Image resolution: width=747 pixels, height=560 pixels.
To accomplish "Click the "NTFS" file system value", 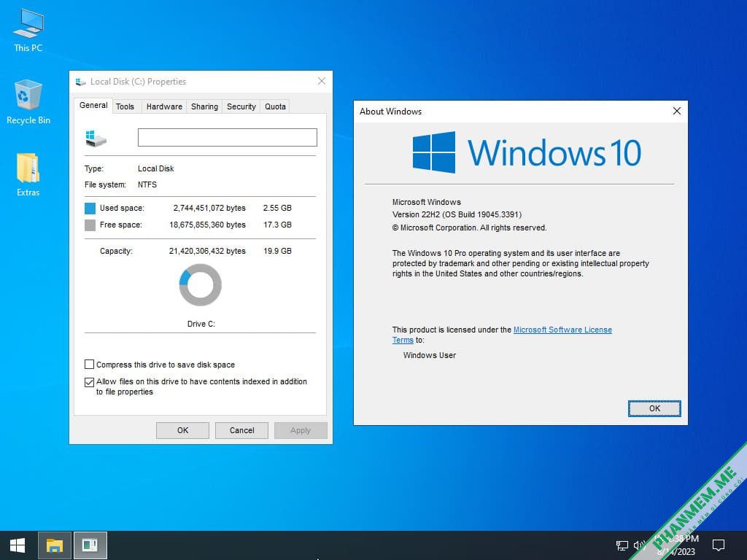I will click(147, 184).
